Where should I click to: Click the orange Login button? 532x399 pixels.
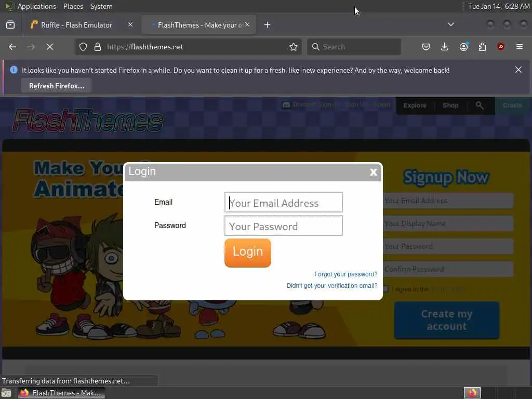(x=248, y=253)
